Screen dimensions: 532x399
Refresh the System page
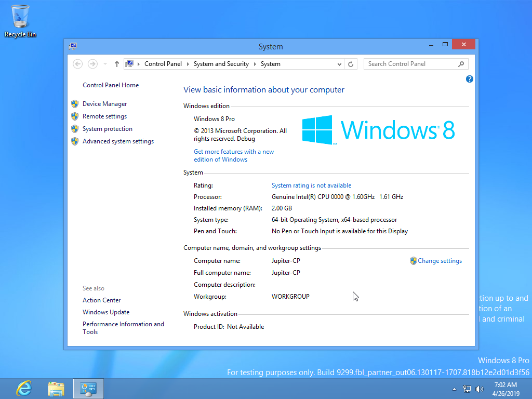click(x=351, y=64)
